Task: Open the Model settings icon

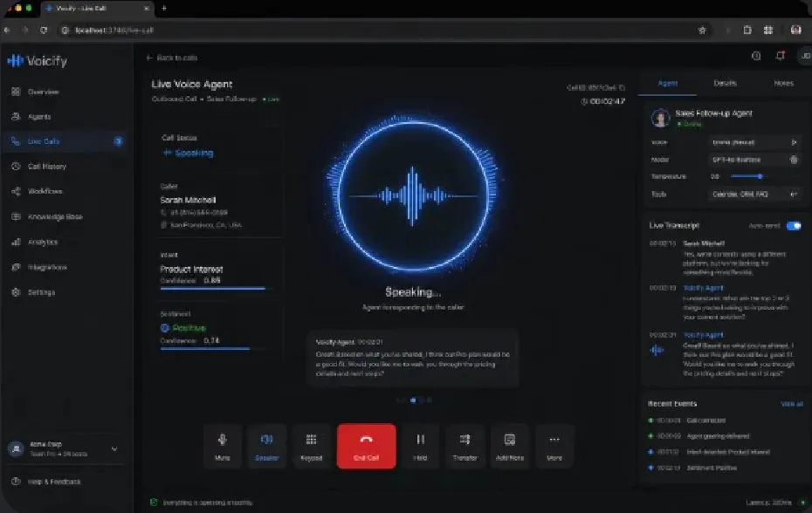Action: [794, 160]
